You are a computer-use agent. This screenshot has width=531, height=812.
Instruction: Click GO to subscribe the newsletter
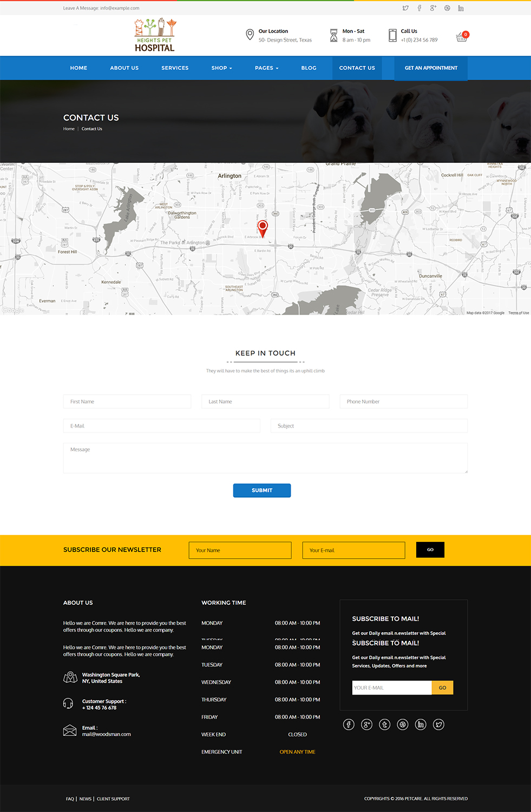coord(430,549)
